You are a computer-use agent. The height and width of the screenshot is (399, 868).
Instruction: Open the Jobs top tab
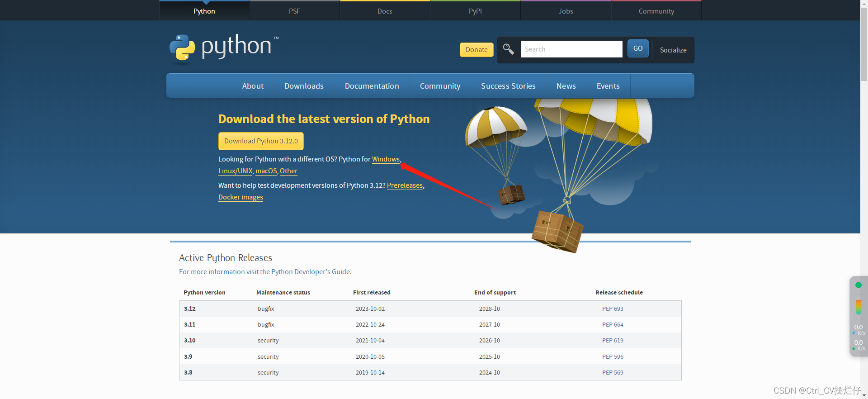click(x=566, y=11)
